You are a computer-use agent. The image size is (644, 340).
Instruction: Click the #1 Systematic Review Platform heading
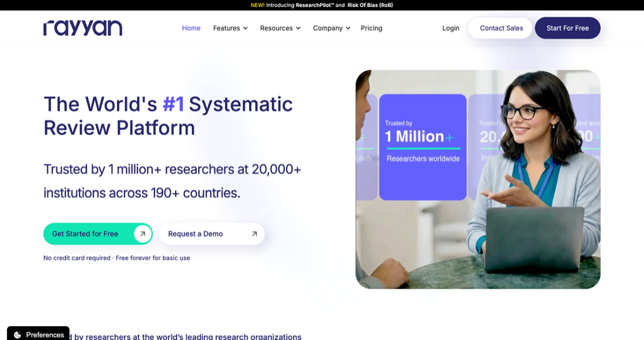coord(168,116)
